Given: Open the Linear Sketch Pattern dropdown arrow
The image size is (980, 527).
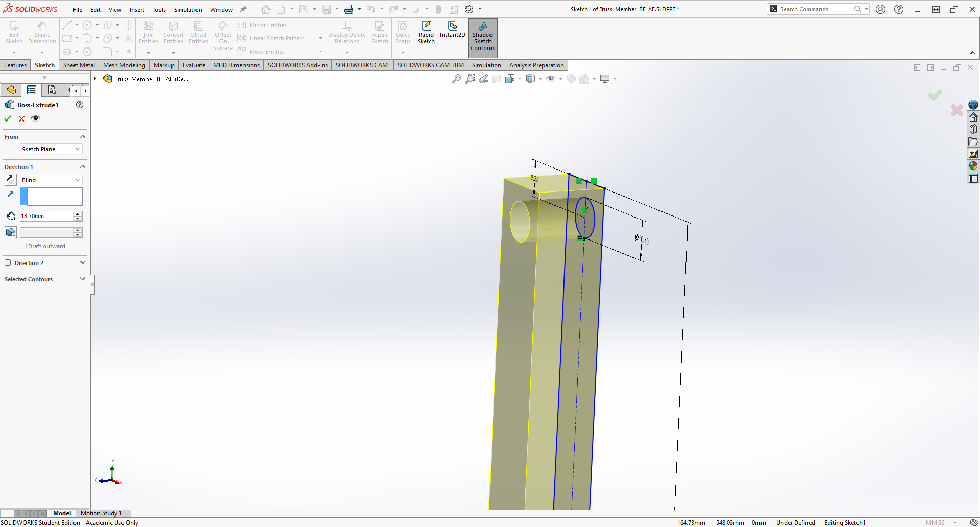Looking at the screenshot, I should coord(320,38).
